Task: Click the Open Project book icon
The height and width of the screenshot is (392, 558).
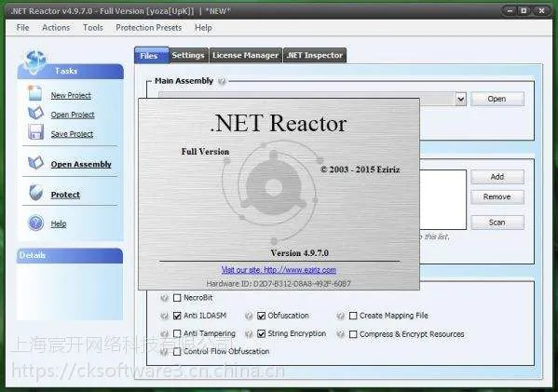Action: [x=35, y=113]
